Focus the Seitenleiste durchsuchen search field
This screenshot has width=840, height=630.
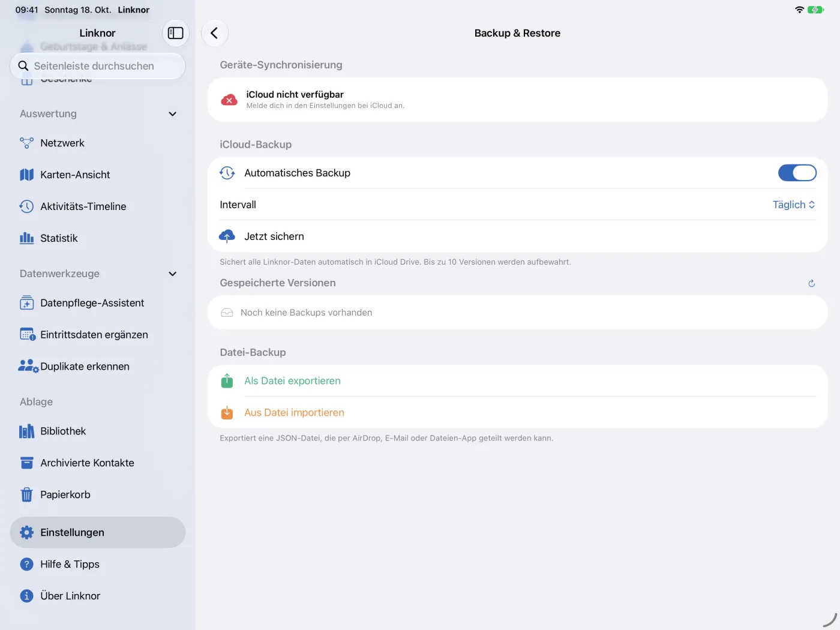coord(98,66)
